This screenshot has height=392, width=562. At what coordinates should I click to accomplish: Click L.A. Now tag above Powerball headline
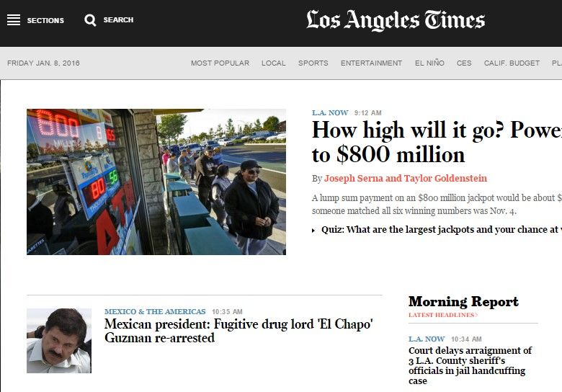click(330, 112)
